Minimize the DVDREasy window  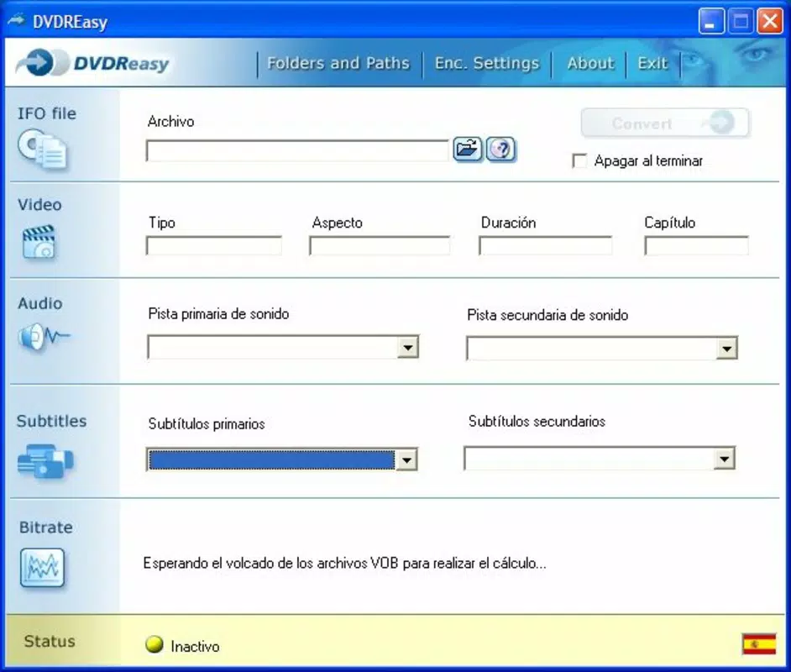point(711,22)
